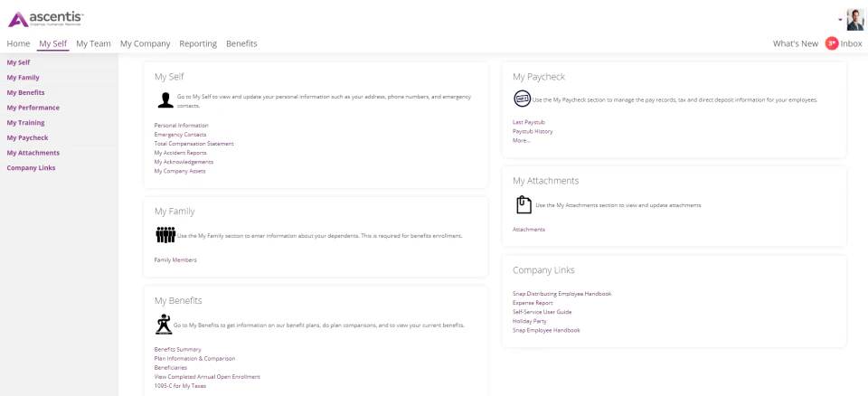Open the Plan Information & Comparison link
This screenshot has width=868, height=396.
[x=195, y=358]
